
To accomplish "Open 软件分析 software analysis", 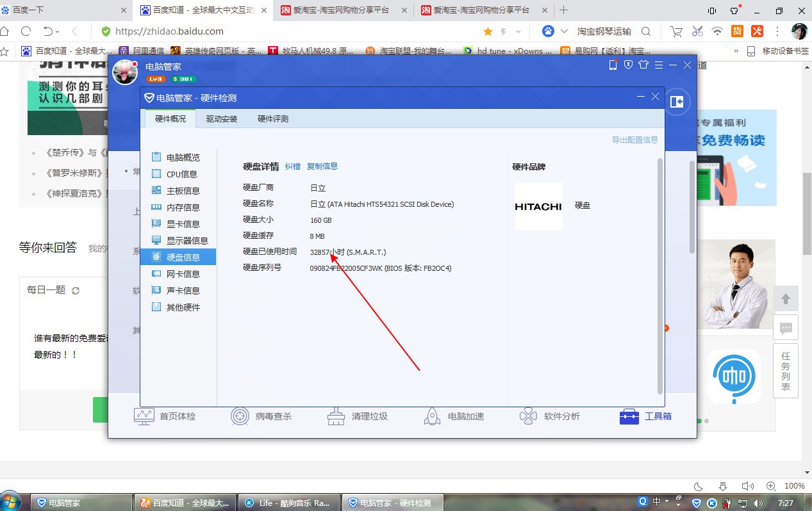I will 550,416.
